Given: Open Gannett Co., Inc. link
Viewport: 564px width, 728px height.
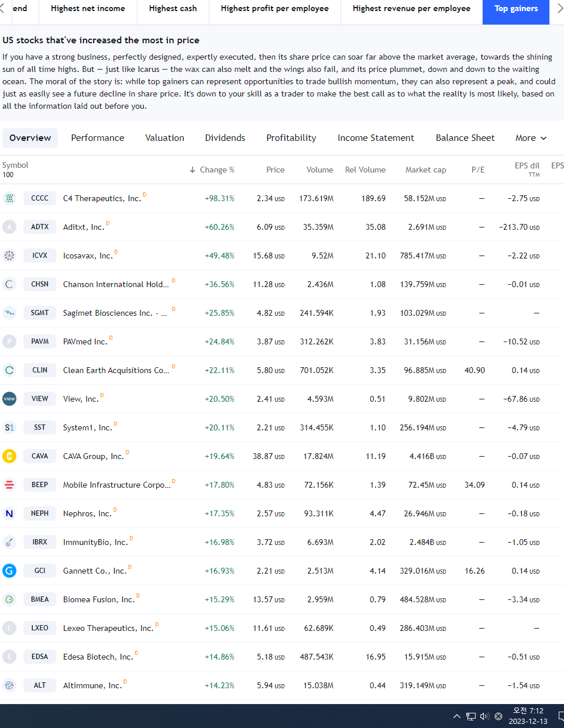Looking at the screenshot, I should point(95,571).
